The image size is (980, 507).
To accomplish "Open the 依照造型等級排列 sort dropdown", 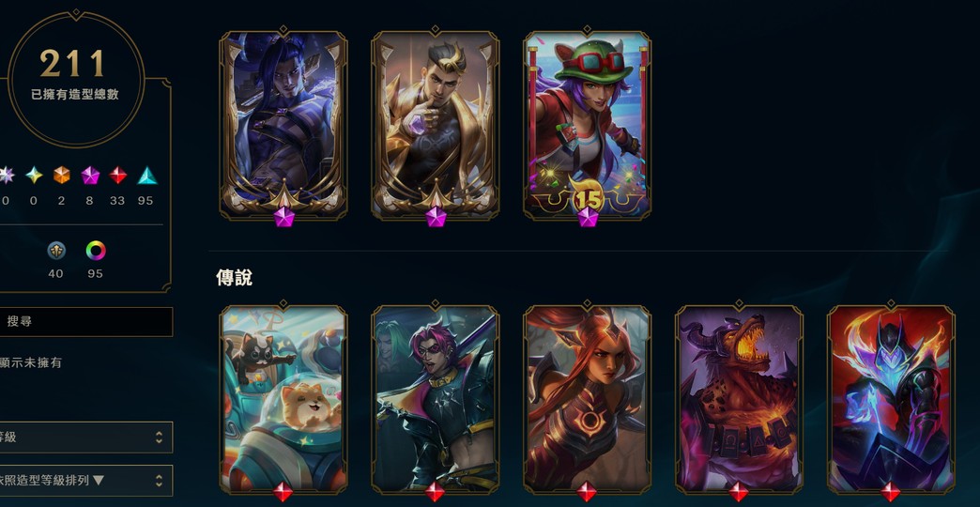I will [85, 480].
